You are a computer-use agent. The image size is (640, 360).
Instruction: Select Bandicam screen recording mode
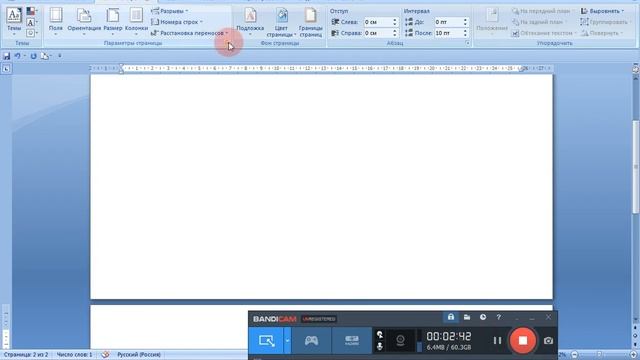coord(266,340)
